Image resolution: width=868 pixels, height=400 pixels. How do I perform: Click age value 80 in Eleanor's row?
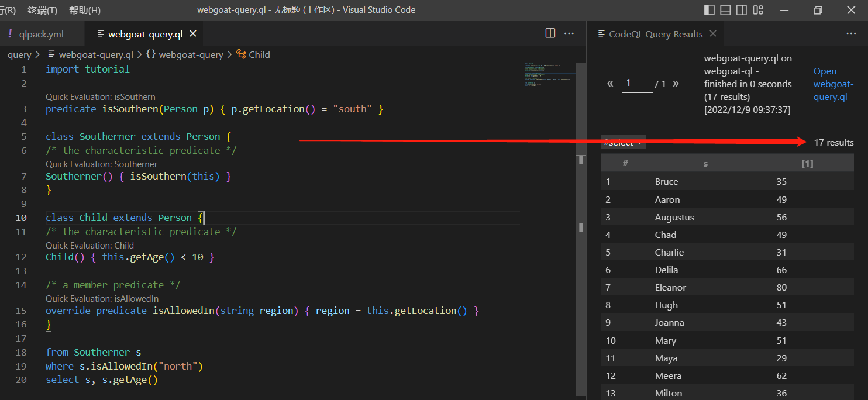[x=781, y=287]
